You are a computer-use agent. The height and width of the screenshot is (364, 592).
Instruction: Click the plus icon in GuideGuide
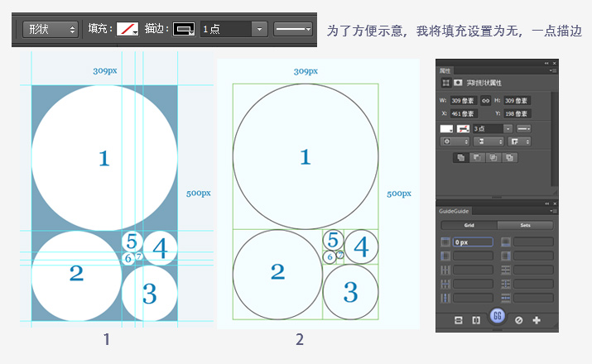(x=537, y=319)
